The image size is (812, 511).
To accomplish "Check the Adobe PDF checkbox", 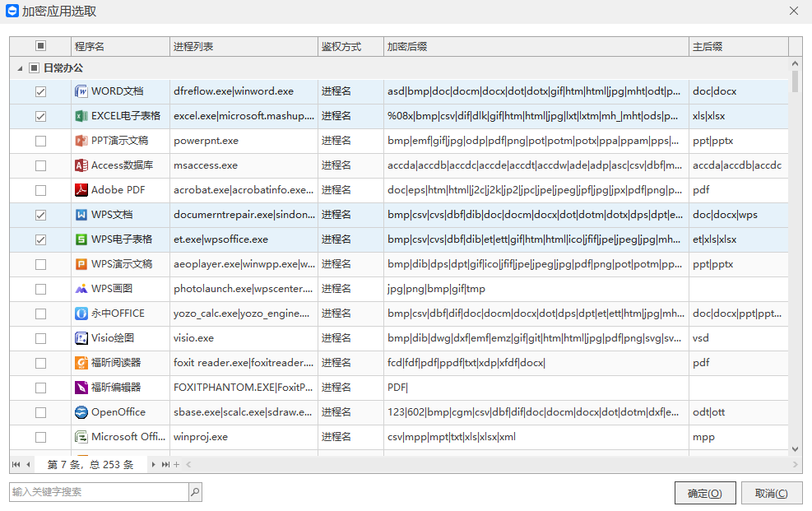I will tap(40, 190).
